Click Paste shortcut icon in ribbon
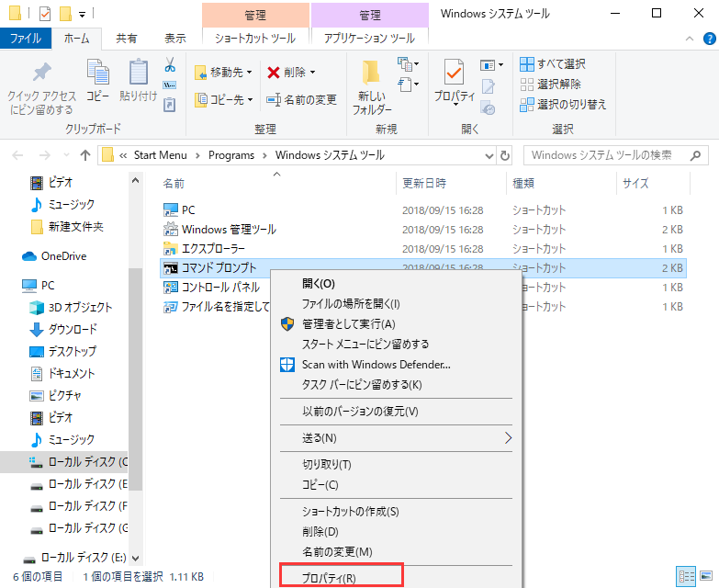 (x=170, y=105)
